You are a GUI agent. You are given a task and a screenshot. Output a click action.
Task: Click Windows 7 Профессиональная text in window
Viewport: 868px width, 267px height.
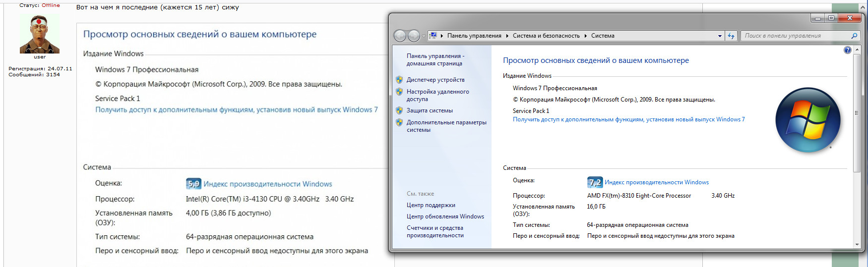pos(555,88)
